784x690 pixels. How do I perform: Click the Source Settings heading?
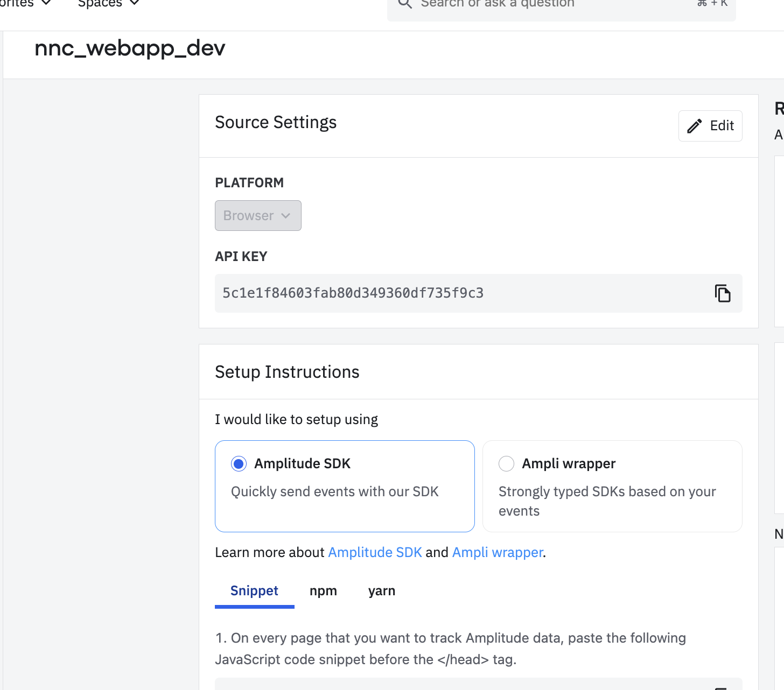point(276,123)
